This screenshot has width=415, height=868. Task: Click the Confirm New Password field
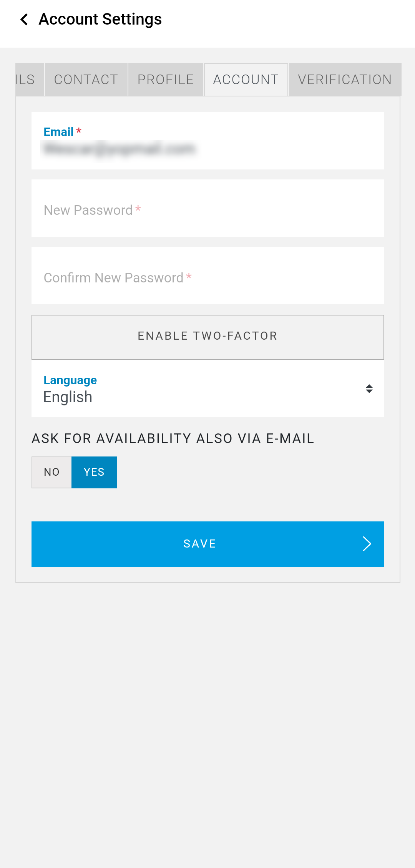click(x=207, y=277)
